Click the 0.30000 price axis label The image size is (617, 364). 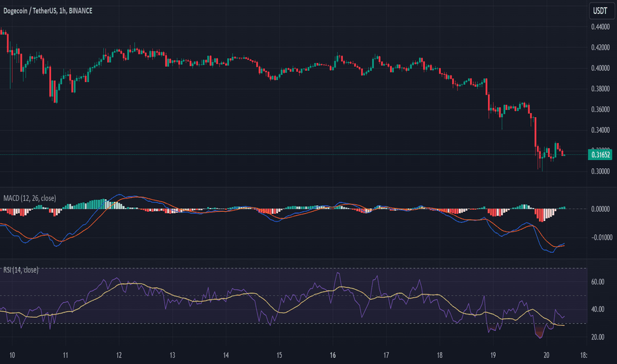600,171
